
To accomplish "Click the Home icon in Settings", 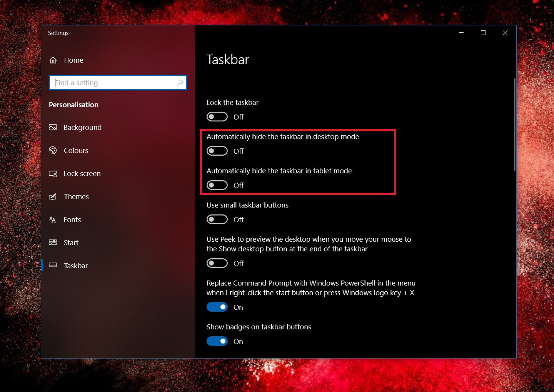I will tap(53, 60).
